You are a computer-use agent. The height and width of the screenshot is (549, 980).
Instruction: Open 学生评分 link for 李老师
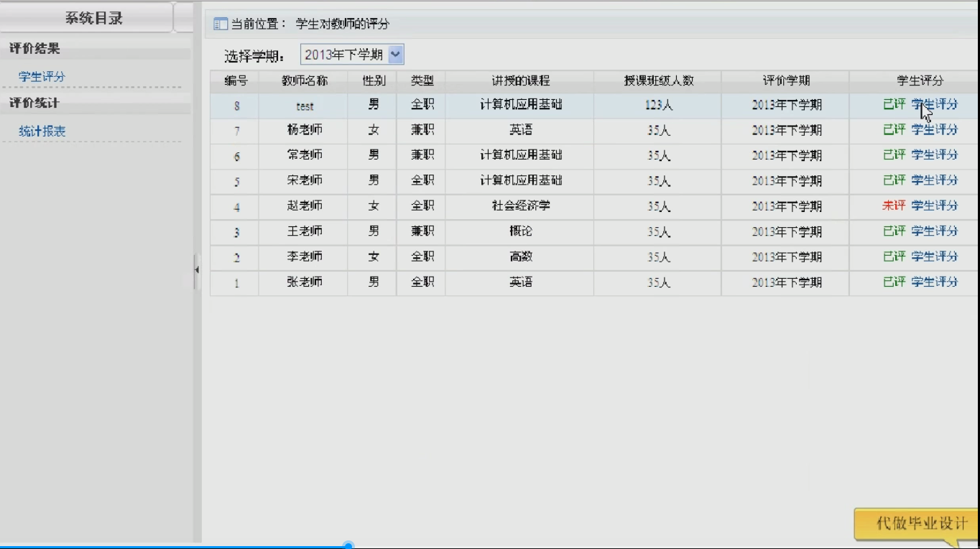934,257
